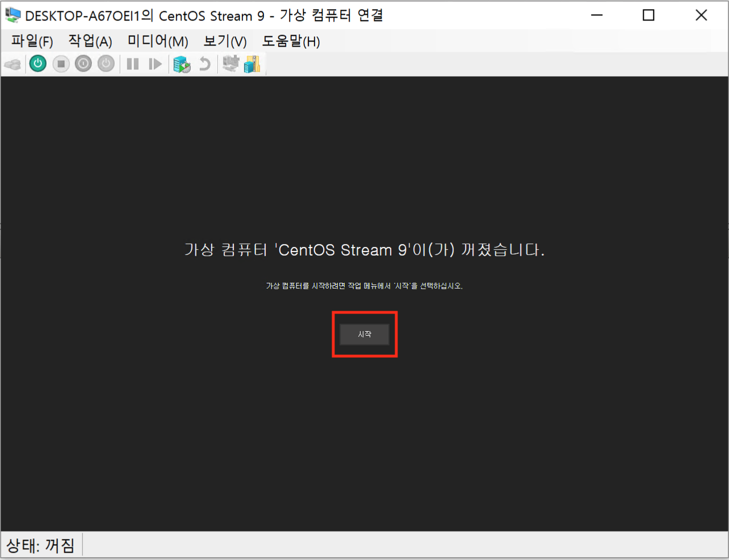
Task: Open the 도움말(H) menu
Action: (291, 41)
